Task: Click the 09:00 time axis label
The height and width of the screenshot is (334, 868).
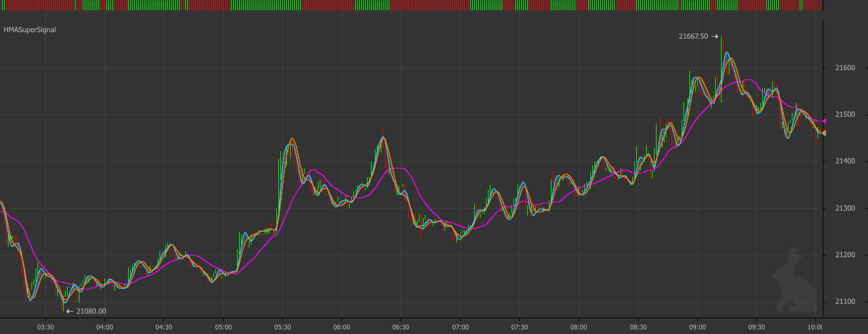Action: pos(697,327)
